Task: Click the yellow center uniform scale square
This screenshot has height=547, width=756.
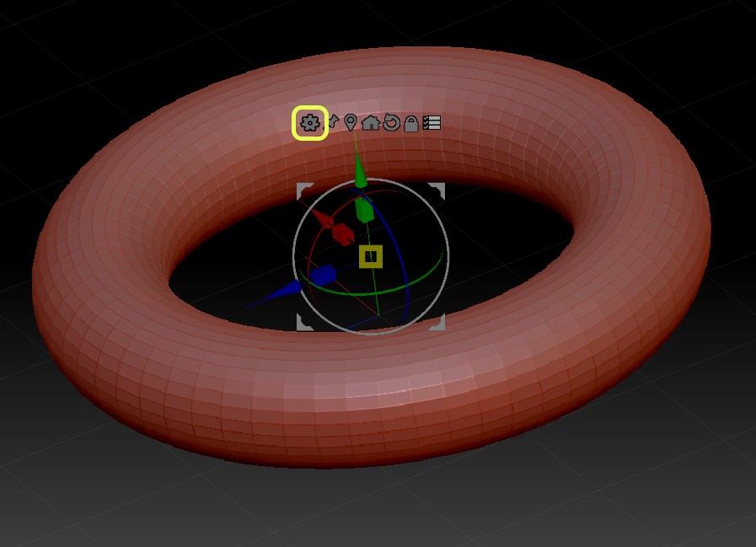Action: (371, 256)
